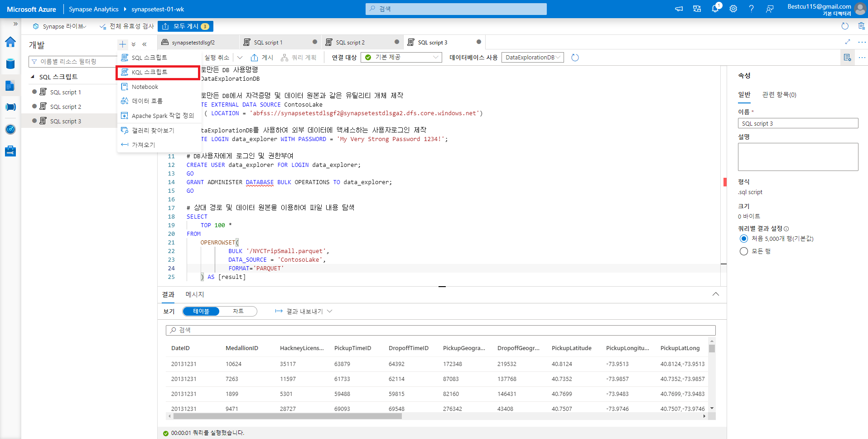868x439 pixels.
Task: Click Validate all button
Action: 126,26
